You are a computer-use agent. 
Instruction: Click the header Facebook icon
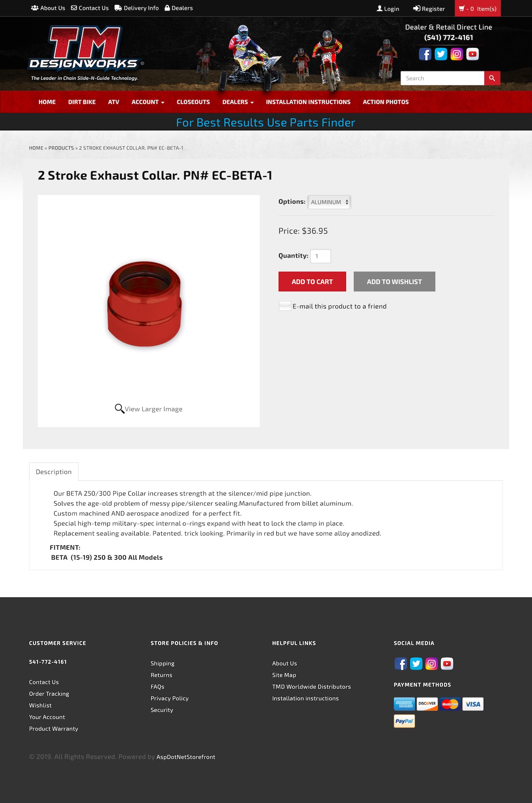425,54
